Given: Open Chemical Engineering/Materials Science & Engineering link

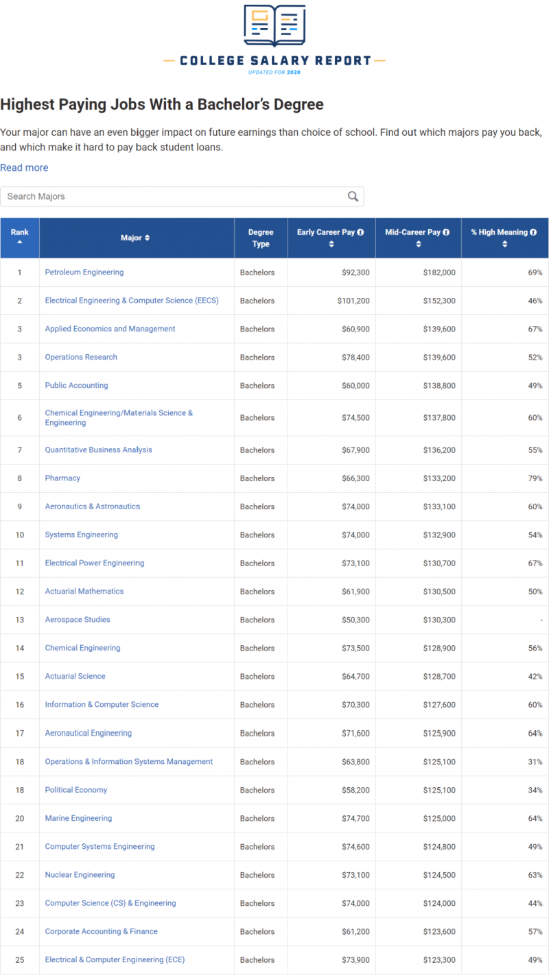Looking at the screenshot, I should point(119,418).
